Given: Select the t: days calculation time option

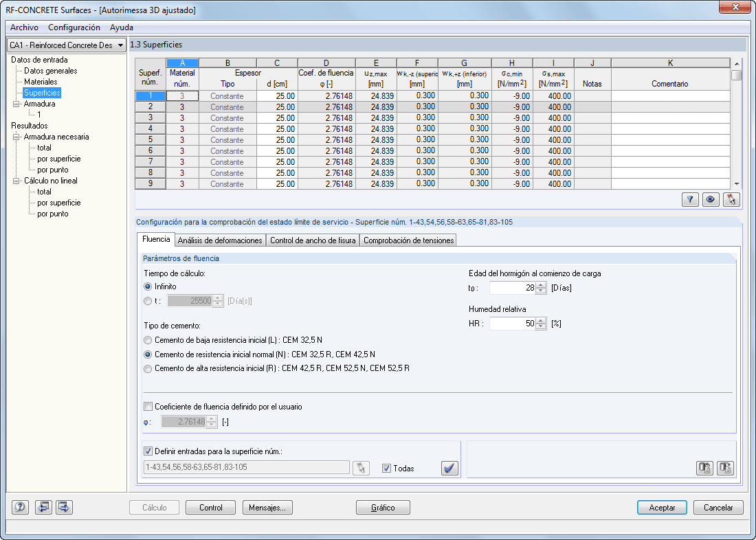Looking at the screenshot, I should tap(148, 301).
